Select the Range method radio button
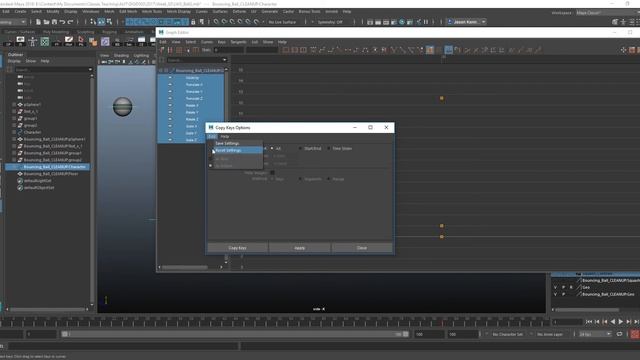Viewport: 640px width, 360px height. [329, 179]
